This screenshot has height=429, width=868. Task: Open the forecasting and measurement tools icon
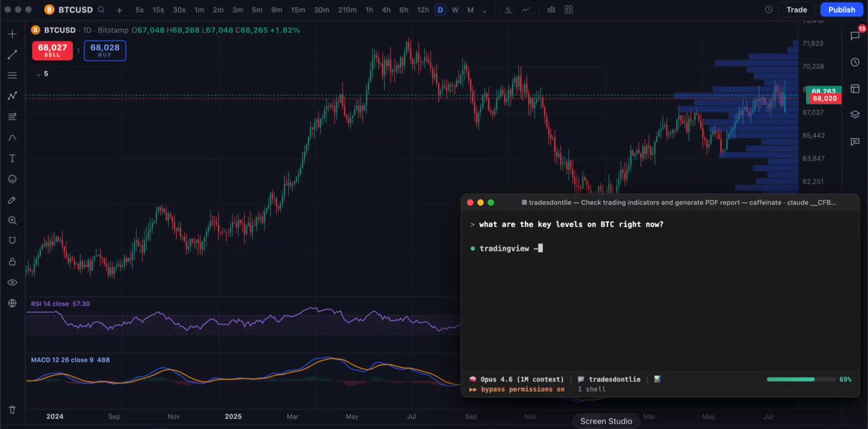tap(12, 117)
